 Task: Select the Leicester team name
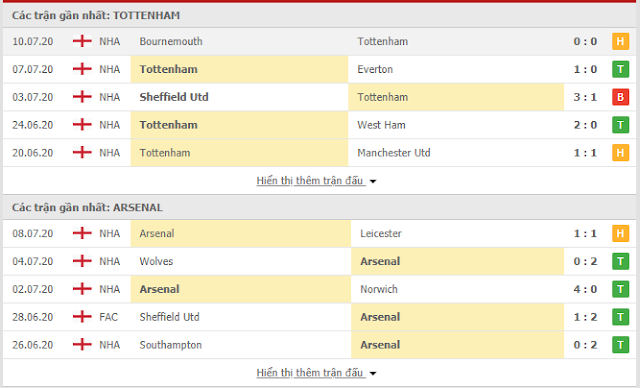pyautogui.click(x=381, y=233)
